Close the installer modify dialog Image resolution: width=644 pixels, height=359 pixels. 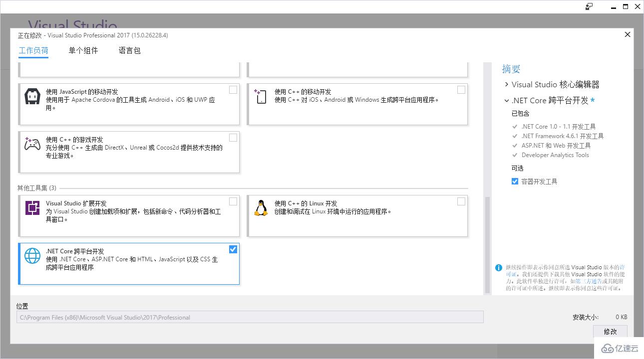tap(628, 34)
